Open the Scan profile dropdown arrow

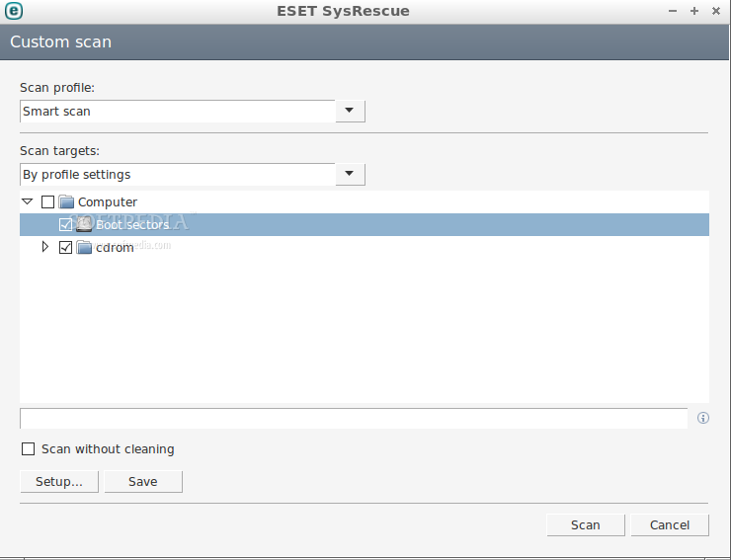[x=350, y=111]
